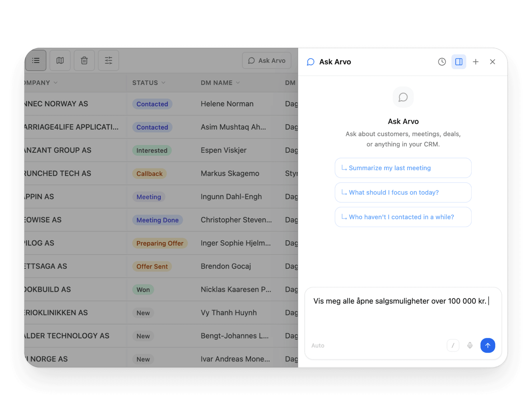This screenshot has width=532, height=415.
Task: Expand the COMPANY column sort chevron
Action: click(x=56, y=83)
